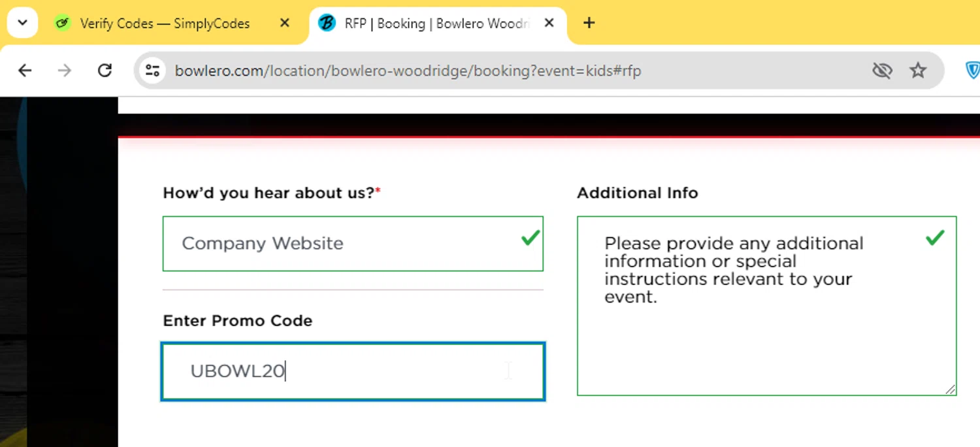Switch to the Verify Codes — SimplyCodes tab
Viewport: 980px width, 447px height.
pos(165,24)
